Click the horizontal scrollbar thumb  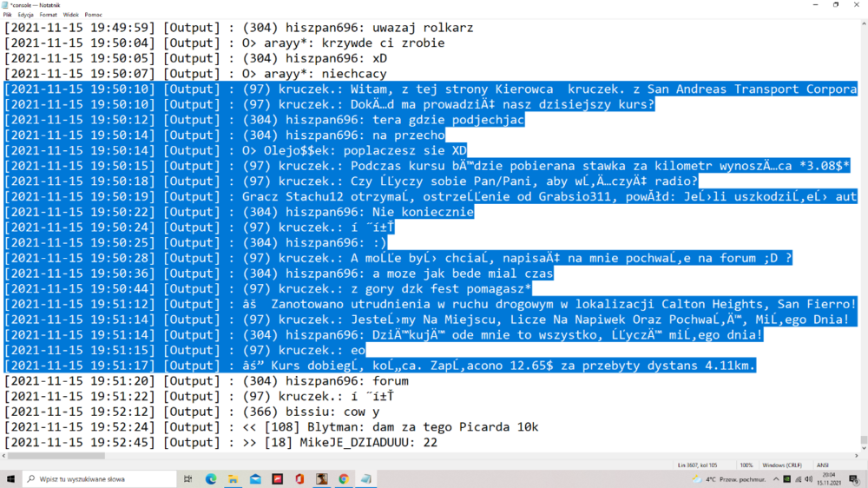(56, 456)
